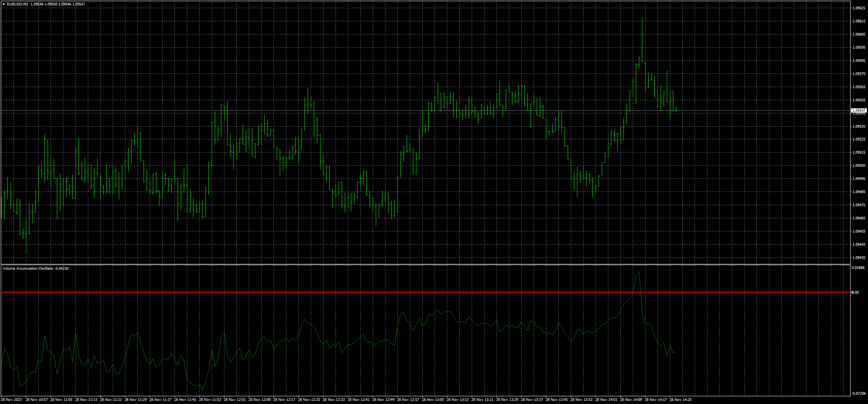Viewport: 868px width, 404px height.
Task: Click the 28 Nov 12:09 time label
Action: coord(259,399)
